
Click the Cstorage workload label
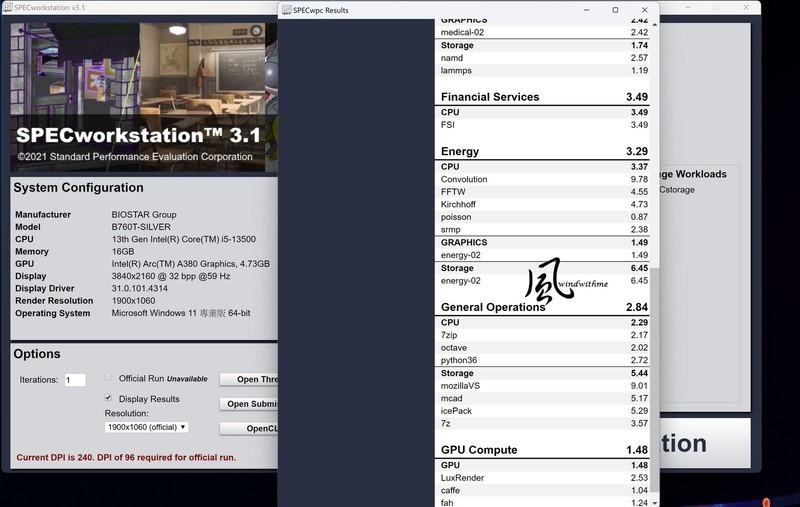[x=677, y=190]
